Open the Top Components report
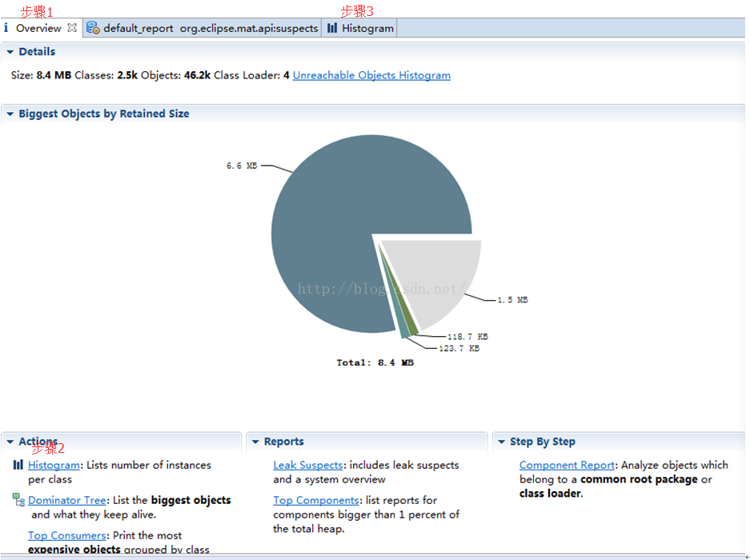The image size is (750, 560). pos(316,500)
